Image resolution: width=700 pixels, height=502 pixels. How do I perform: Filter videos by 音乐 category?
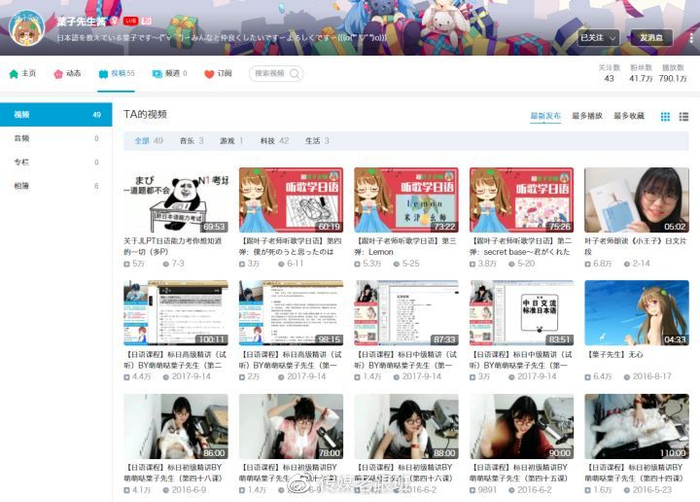[190, 141]
